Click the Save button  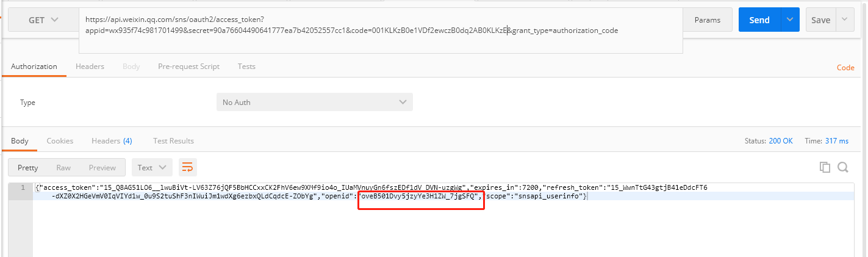coord(820,20)
